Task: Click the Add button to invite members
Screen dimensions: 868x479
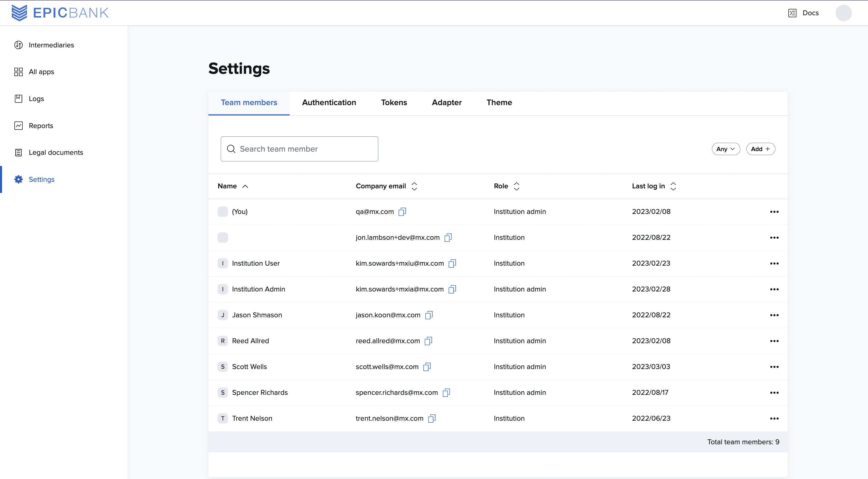Action: [x=761, y=149]
